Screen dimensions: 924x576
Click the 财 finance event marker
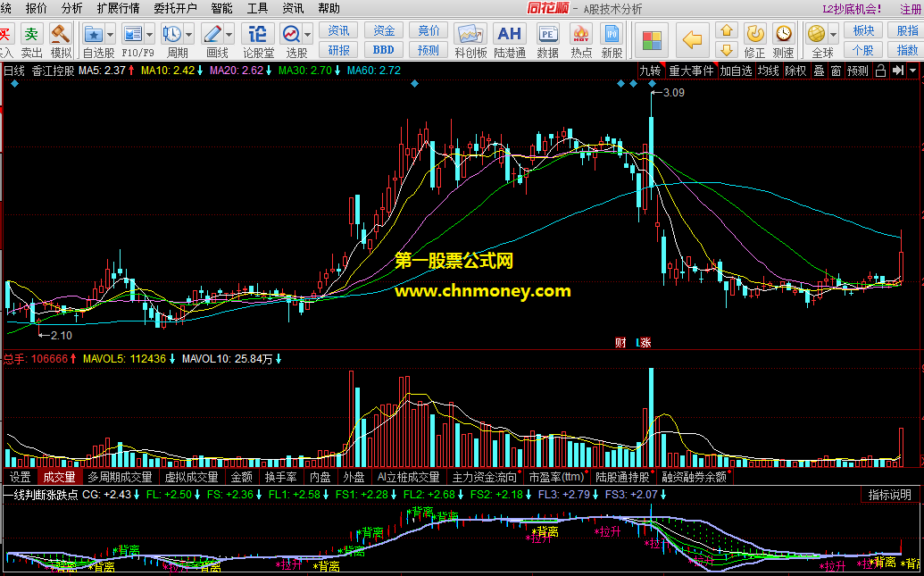pos(620,343)
